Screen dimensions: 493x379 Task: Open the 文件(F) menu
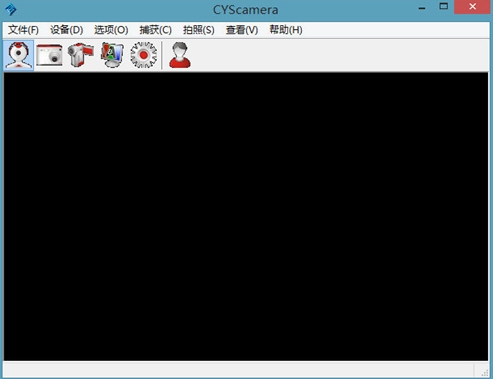[x=23, y=30]
